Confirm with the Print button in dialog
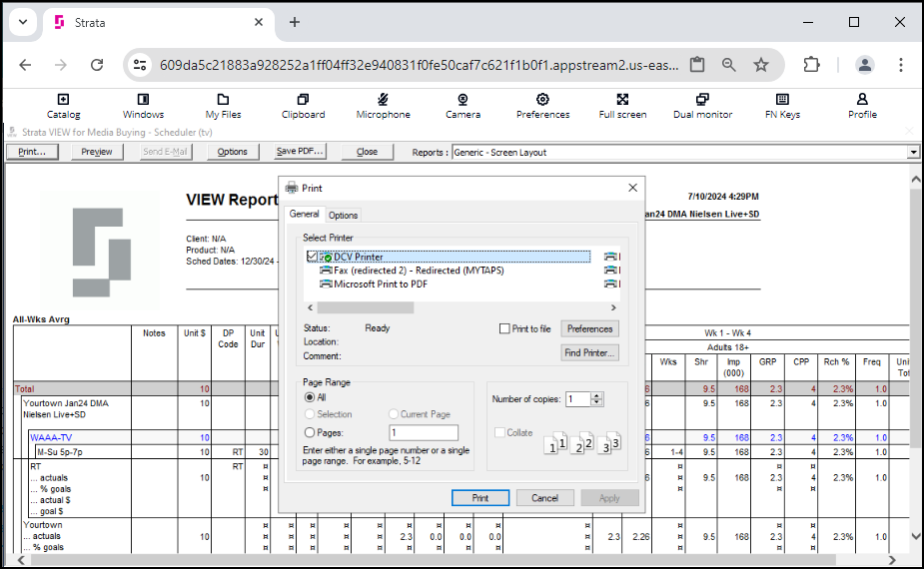 480,498
